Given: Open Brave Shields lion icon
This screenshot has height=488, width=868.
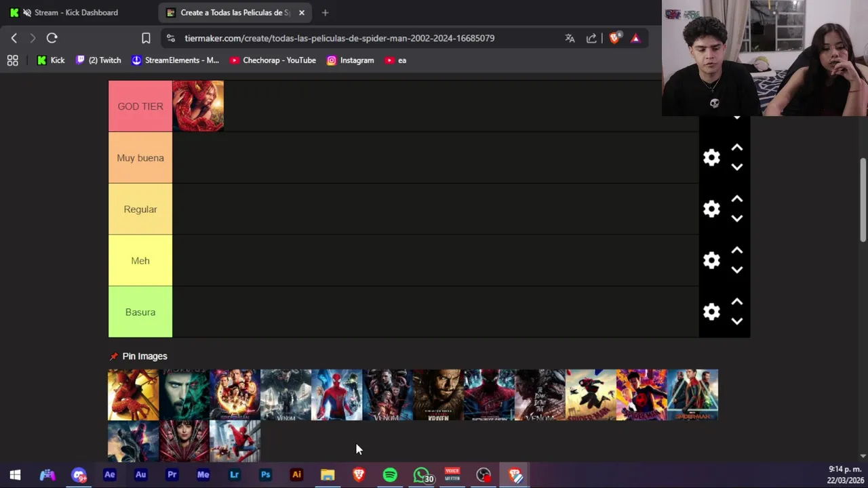Looking at the screenshot, I should 614,38.
